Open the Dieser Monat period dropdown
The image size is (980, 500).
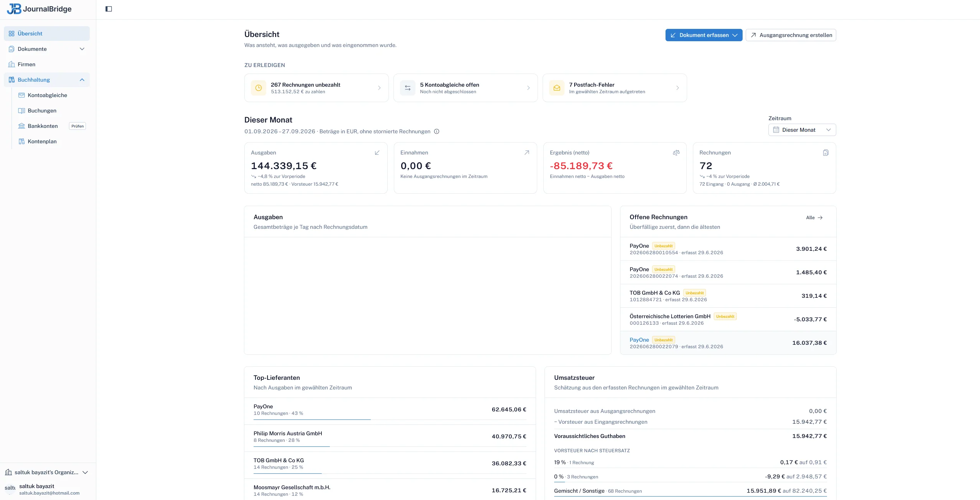click(x=802, y=130)
